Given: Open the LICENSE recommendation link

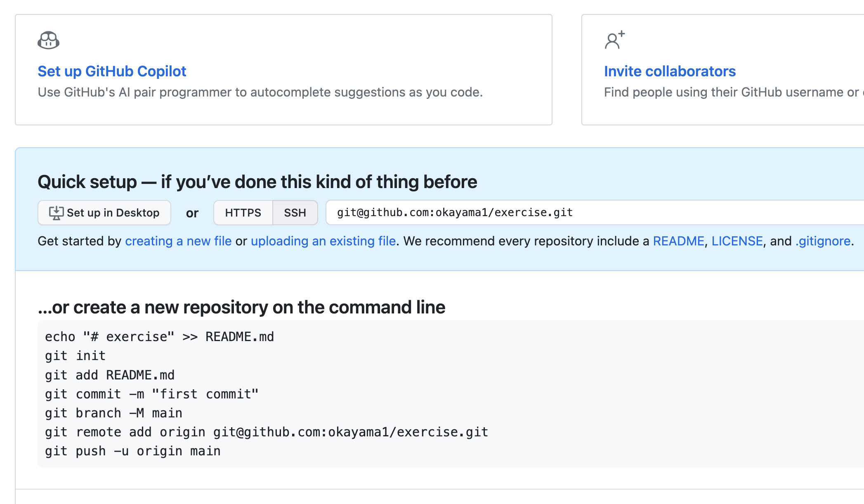Looking at the screenshot, I should pyautogui.click(x=737, y=241).
